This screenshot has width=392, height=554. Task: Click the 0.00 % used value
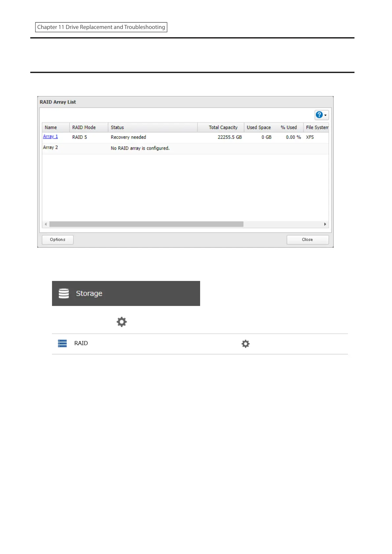(x=293, y=137)
